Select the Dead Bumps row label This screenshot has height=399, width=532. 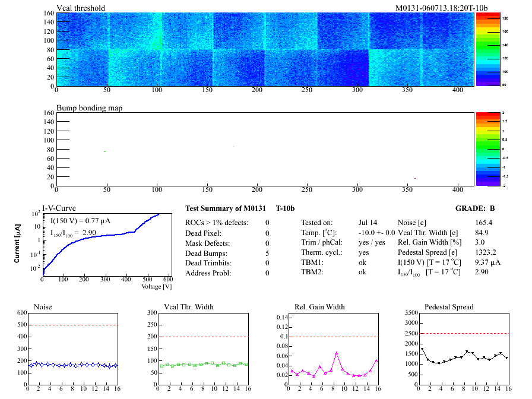[x=208, y=253]
